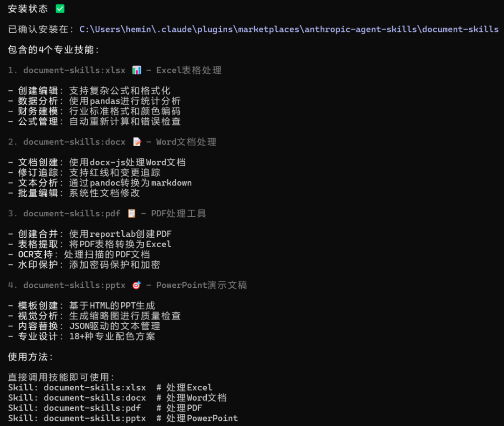The width and height of the screenshot is (504, 426).
Task: Click the target emoji beside document-skills:pptx
Action: (x=137, y=285)
